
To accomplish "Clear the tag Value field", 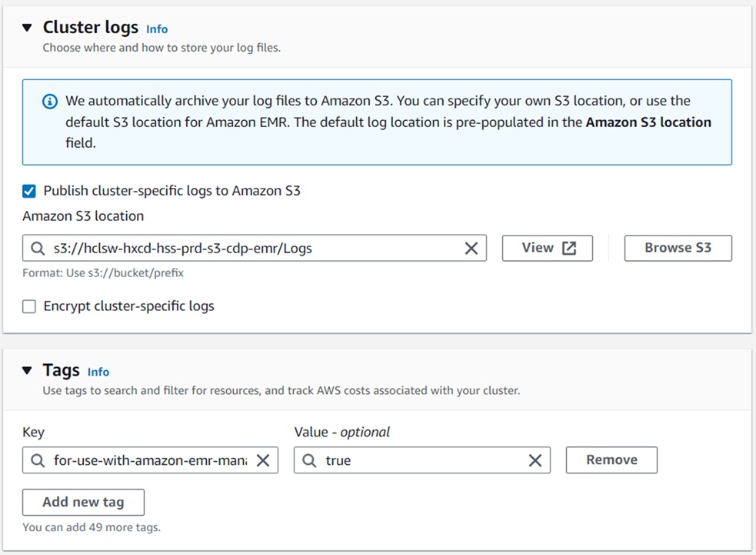I will point(535,460).
